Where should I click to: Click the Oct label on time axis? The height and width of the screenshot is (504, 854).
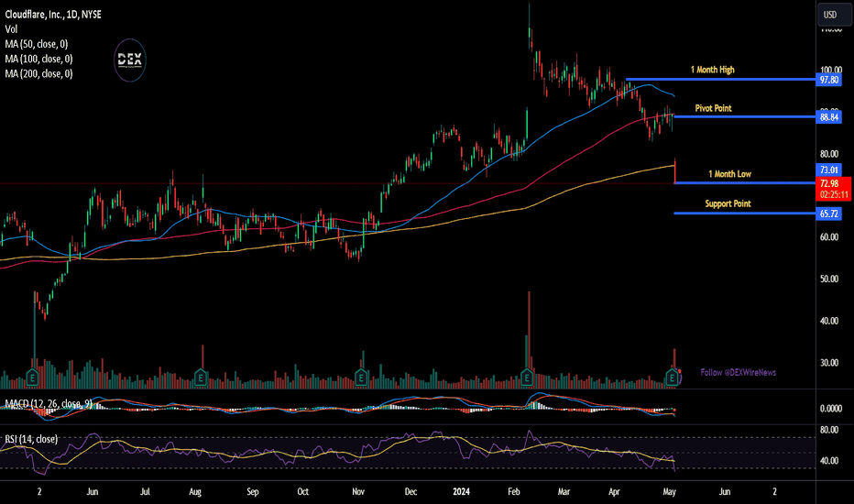pos(302,492)
